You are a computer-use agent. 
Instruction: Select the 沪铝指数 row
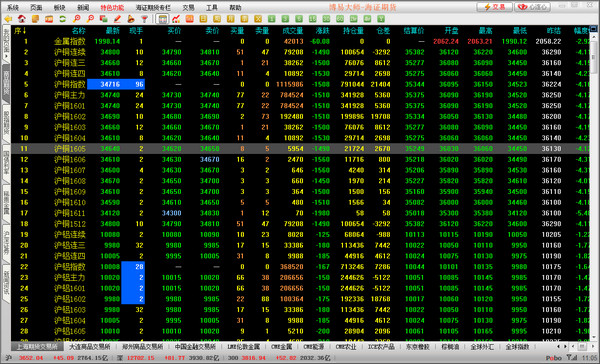pyautogui.click(x=300, y=267)
